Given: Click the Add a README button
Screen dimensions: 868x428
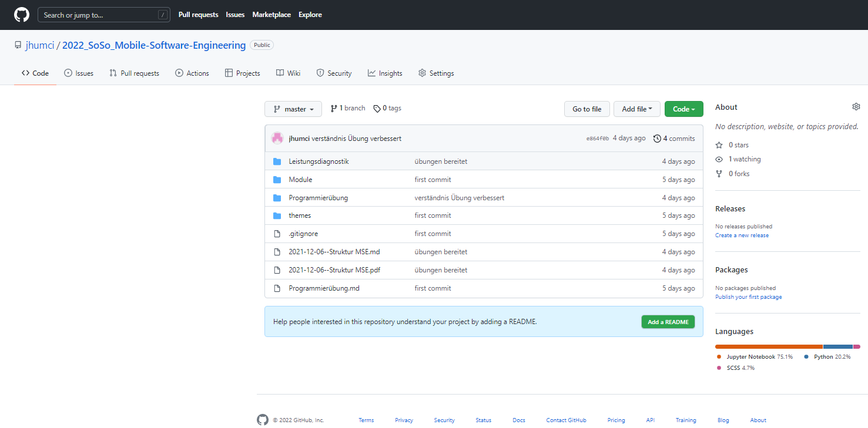Looking at the screenshot, I should (x=668, y=322).
